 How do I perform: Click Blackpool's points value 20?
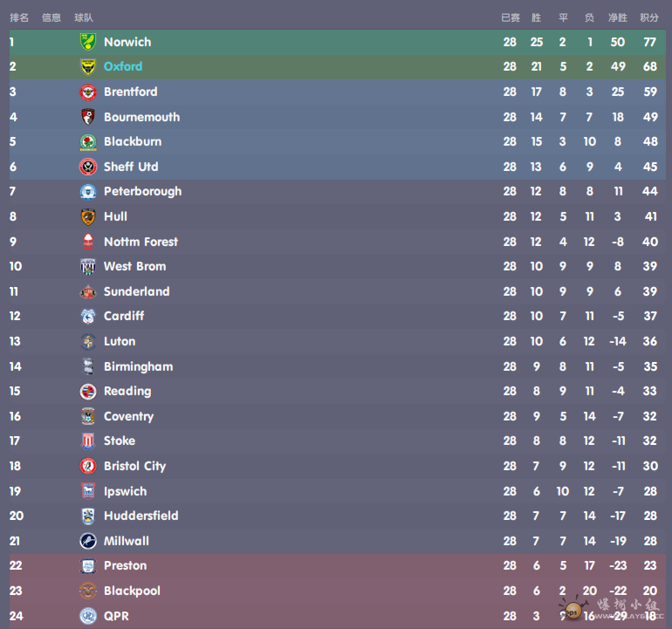tap(649, 591)
